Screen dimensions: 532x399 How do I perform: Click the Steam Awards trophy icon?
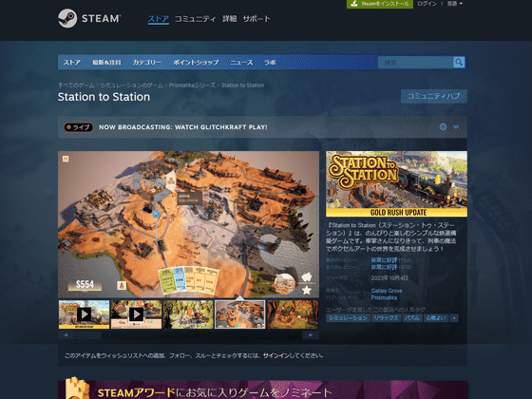pyautogui.click(x=77, y=388)
